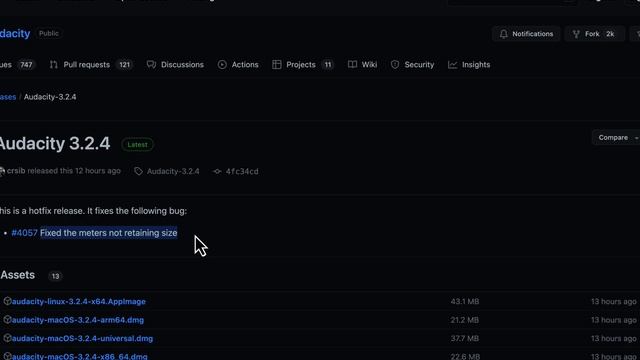Open the Insights tab

coord(469,64)
